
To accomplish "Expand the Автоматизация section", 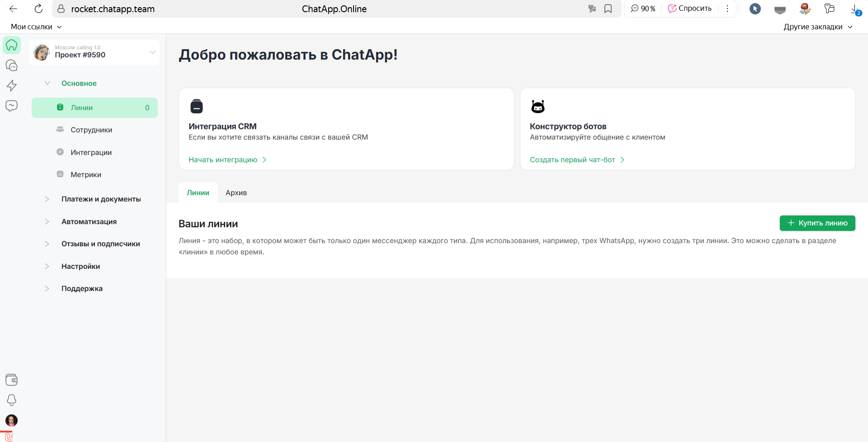I will [89, 222].
